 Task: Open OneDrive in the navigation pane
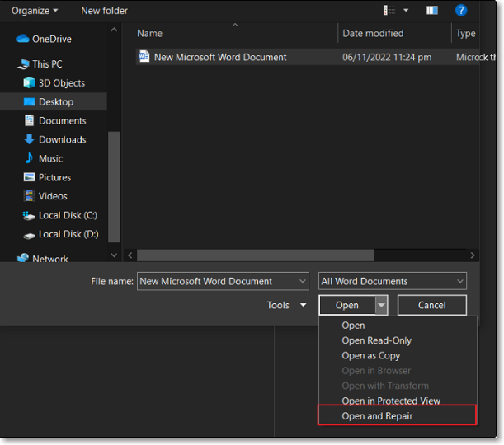point(51,39)
